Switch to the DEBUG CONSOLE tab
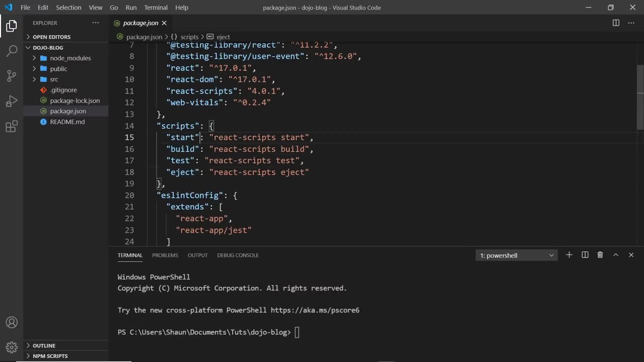 pyautogui.click(x=238, y=255)
